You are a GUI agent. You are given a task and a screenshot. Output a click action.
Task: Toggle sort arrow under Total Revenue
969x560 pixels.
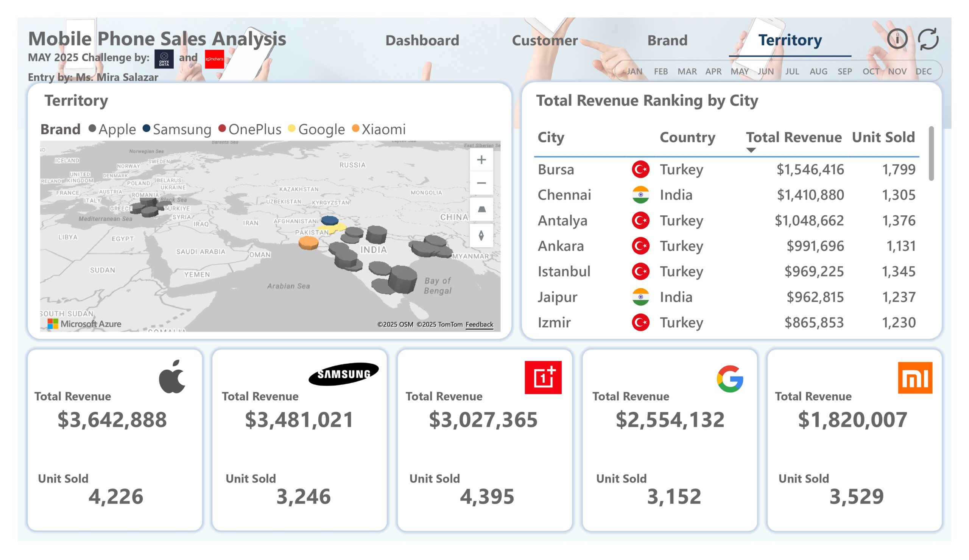(751, 150)
